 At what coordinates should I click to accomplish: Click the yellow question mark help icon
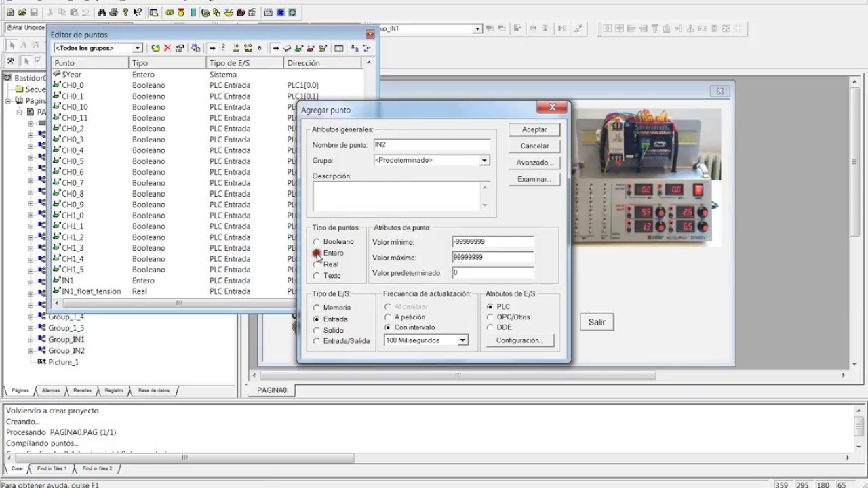(x=125, y=12)
